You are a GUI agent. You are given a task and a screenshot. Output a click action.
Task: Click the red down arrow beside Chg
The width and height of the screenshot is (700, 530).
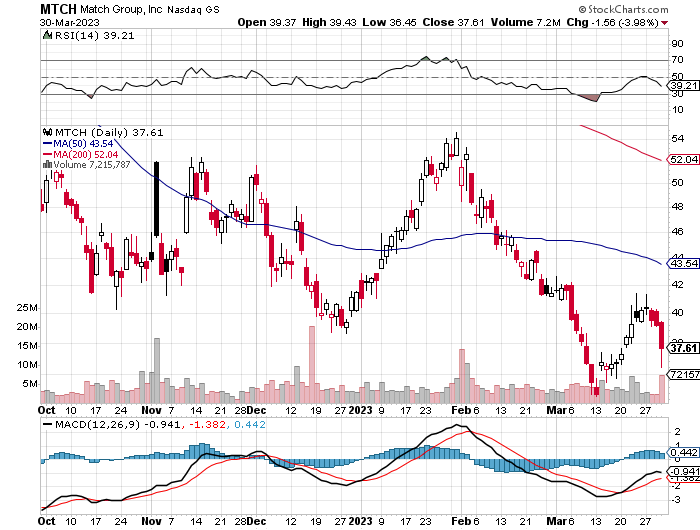pyautogui.click(x=665, y=23)
